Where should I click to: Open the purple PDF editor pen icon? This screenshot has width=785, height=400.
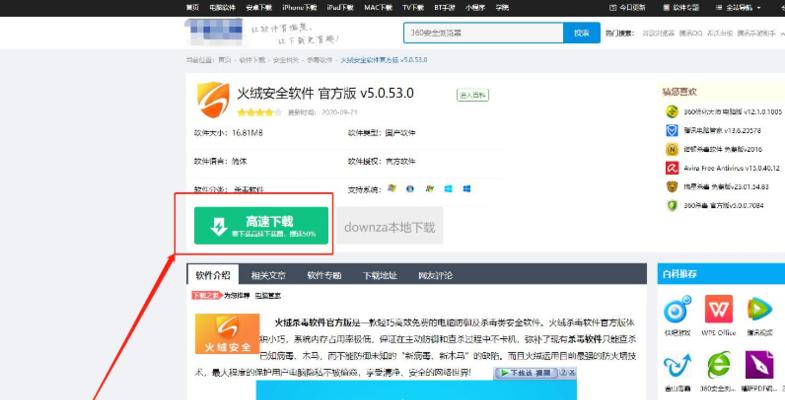click(759, 365)
